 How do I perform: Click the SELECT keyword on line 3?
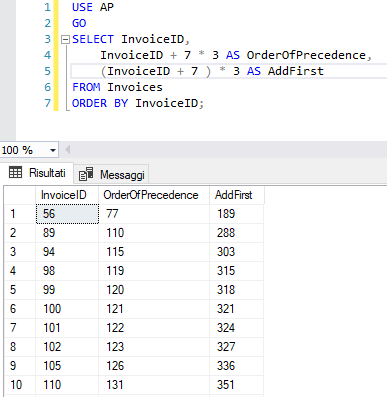pos(93,39)
